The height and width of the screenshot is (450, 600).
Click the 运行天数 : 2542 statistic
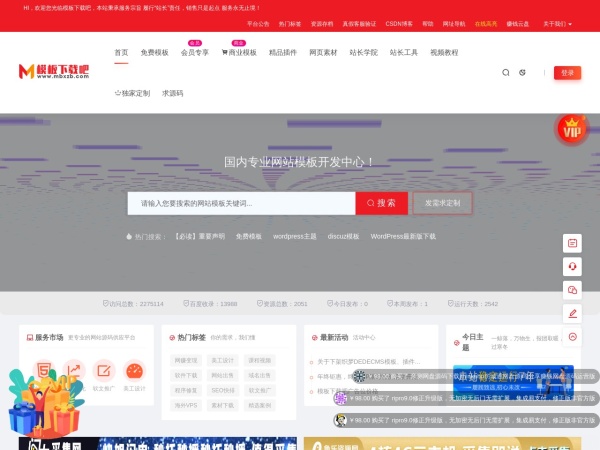coord(473,304)
